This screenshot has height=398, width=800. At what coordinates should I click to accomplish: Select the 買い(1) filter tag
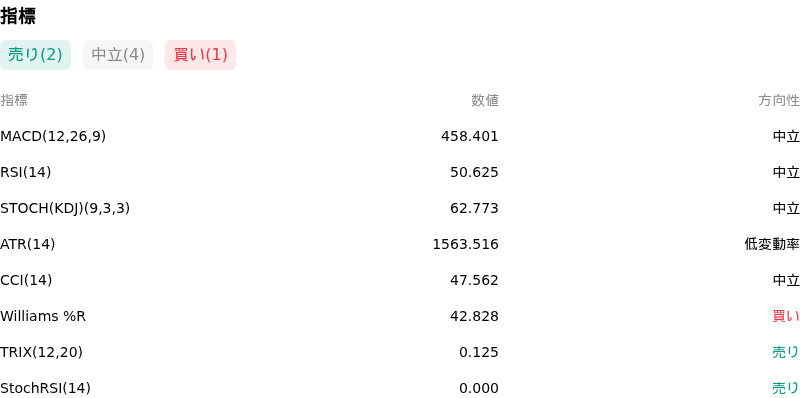(x=201, y=55)
